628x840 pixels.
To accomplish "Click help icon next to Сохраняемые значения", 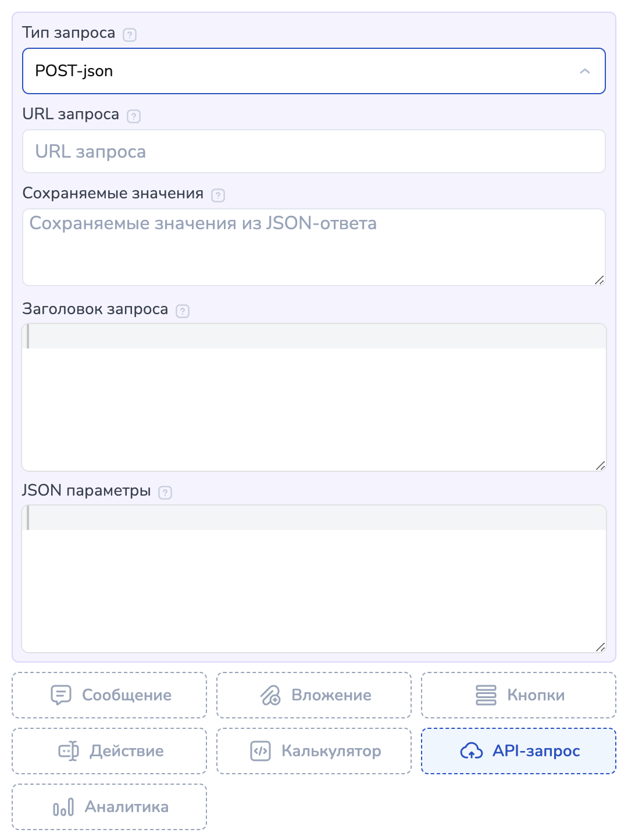I will point(218,195).
